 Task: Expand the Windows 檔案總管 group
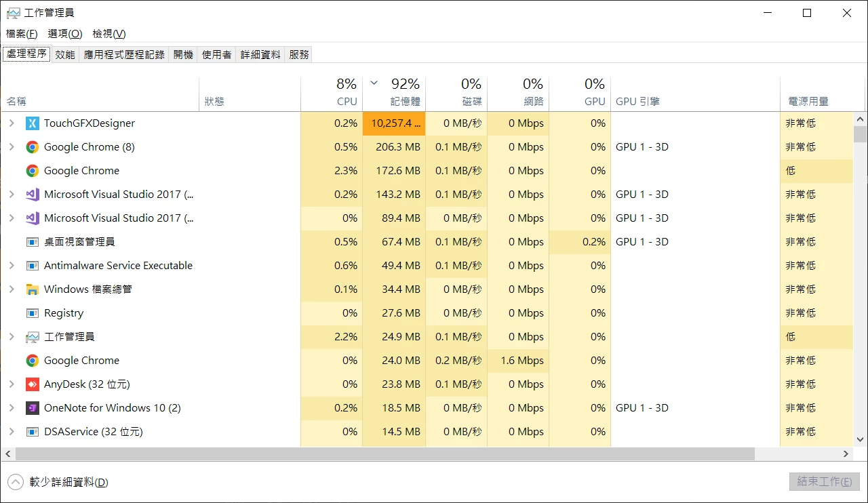click(12, 289)
